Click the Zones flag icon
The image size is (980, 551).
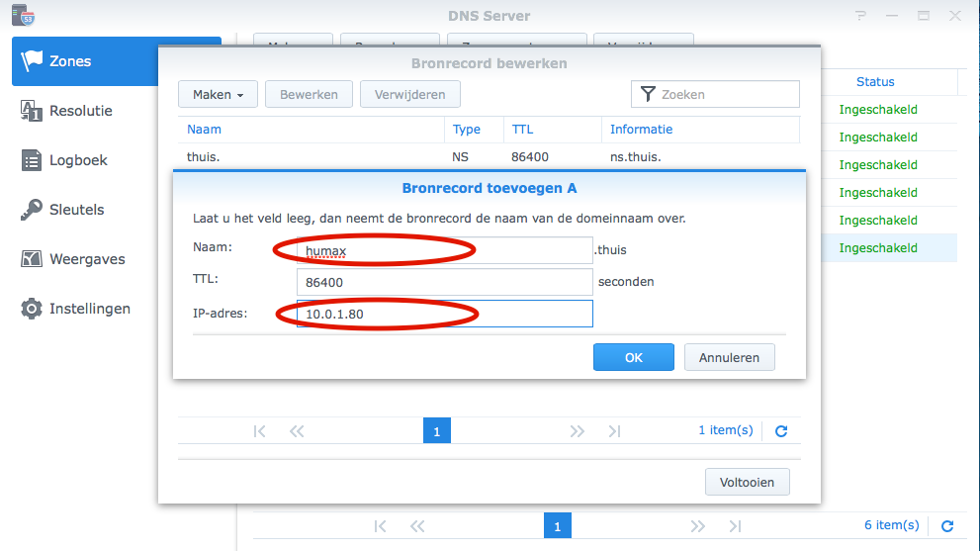point(32,61)
